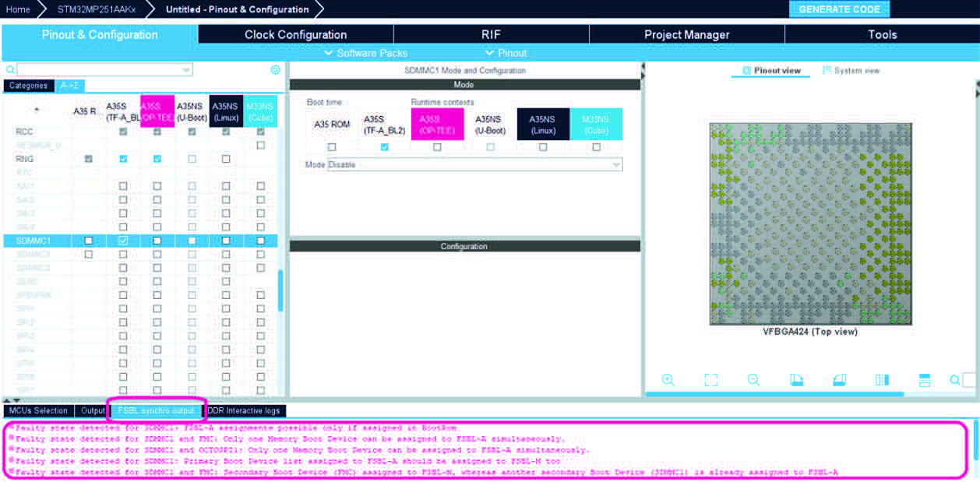Click the pin search magnifier icon

[955, 380]
